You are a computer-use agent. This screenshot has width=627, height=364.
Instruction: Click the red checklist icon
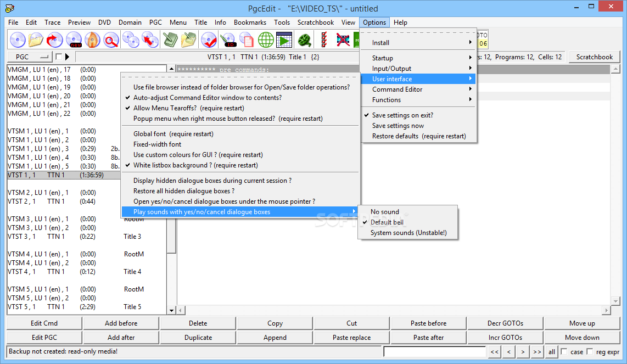click(323, 40)
